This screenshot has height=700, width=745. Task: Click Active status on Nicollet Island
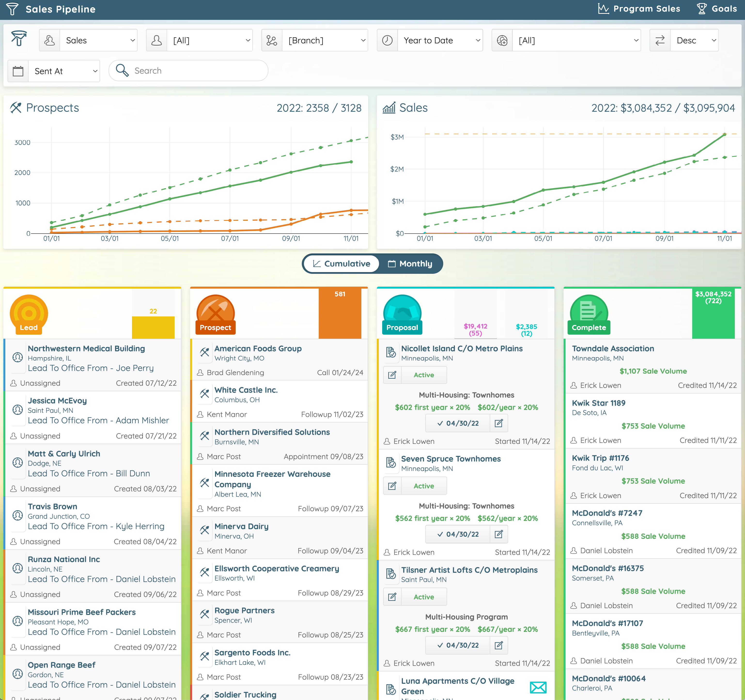click(424, 375)
